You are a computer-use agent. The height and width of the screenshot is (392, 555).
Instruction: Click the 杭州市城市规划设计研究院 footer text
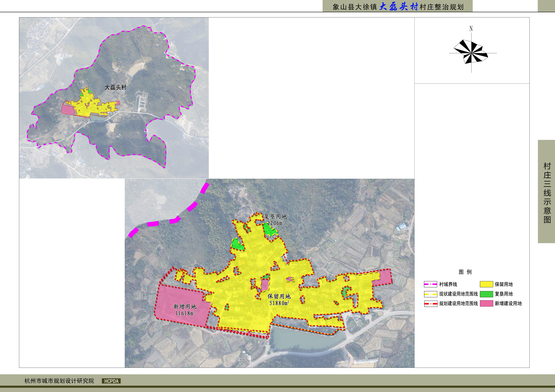(59, 381)
